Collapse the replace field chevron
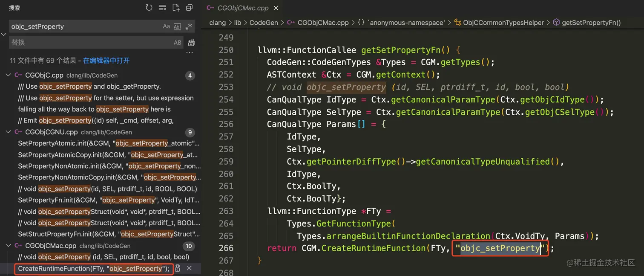Screen dimensions: 644x276 [x=4, y=34]
